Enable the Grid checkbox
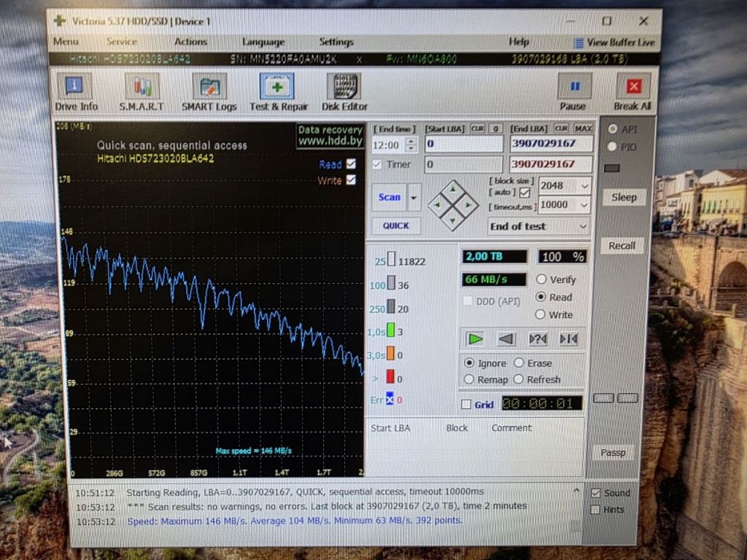Viewport: 747px width, 560px height. (x=466, y=404)
